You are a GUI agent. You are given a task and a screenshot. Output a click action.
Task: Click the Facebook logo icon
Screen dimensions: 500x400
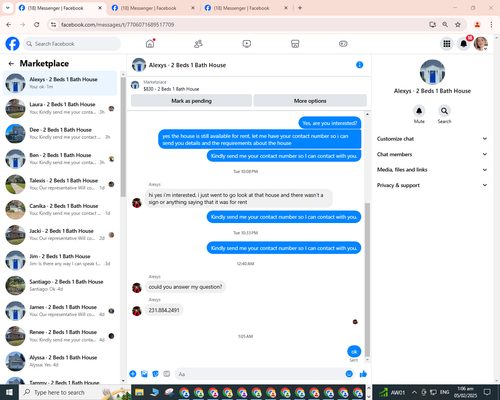click(12, 44)
